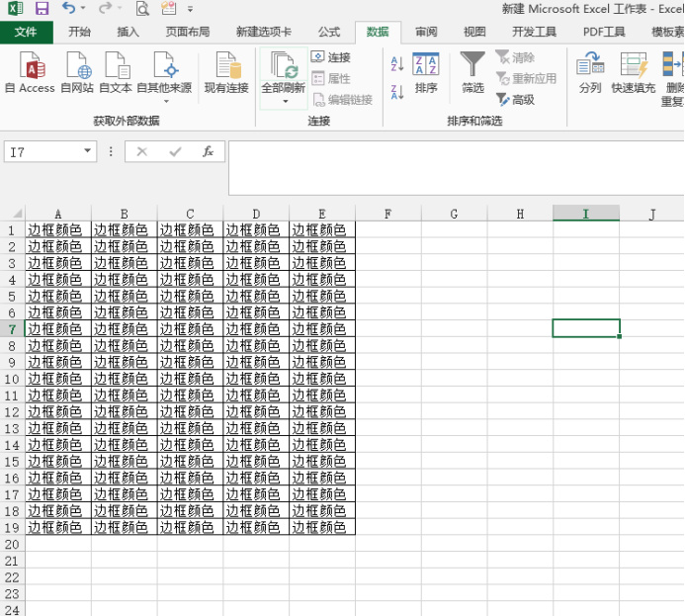
Task: Click the 编辑链接 Edit Links button
Action: (x=342, y=100)
